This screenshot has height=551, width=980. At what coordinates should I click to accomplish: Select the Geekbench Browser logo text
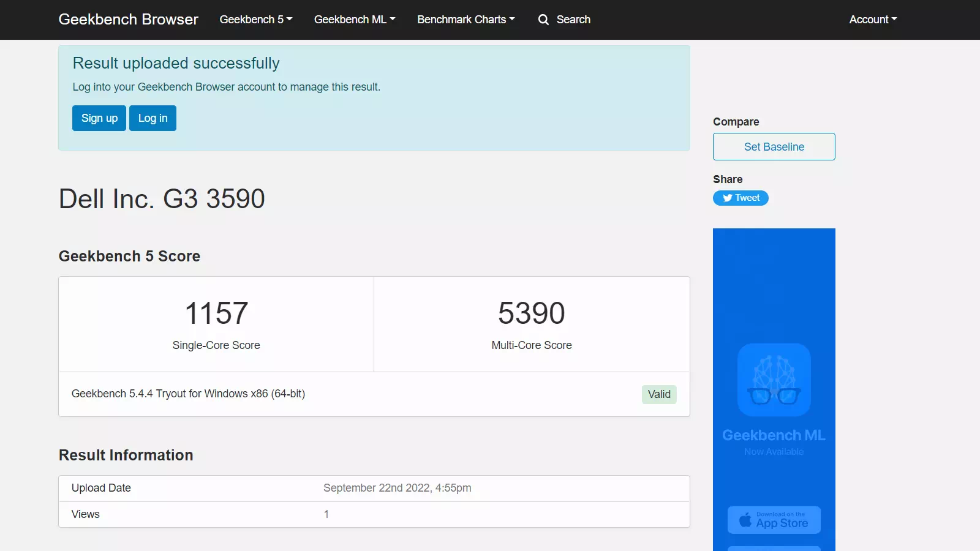coord(128,19)
